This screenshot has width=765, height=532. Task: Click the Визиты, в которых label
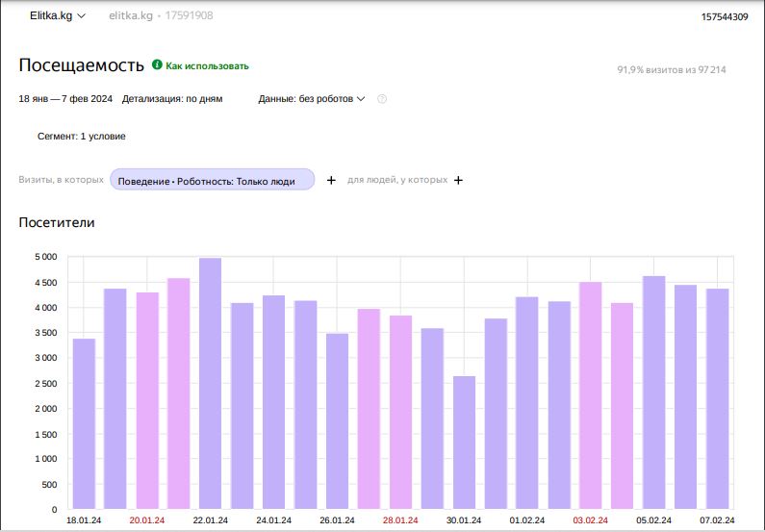(x=61, y=180)
